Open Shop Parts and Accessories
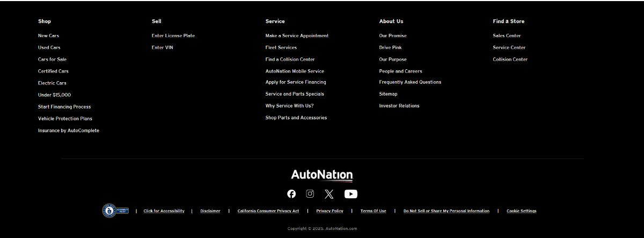 coord(296,118)
